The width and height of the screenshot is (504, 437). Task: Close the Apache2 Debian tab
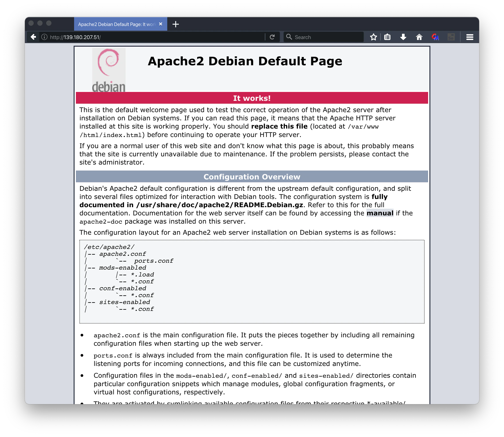pos(161,24)
